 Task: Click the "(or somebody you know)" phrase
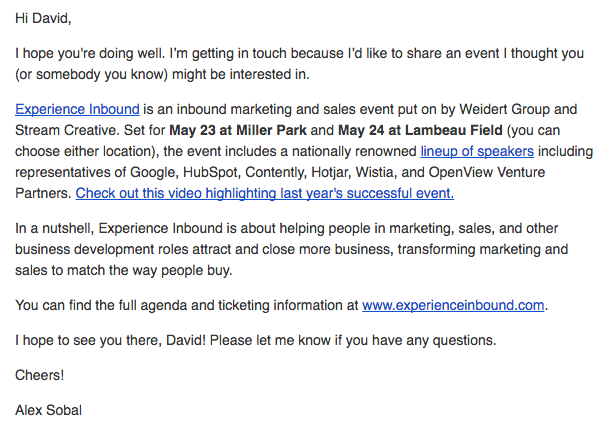click(x=91, y=74)
